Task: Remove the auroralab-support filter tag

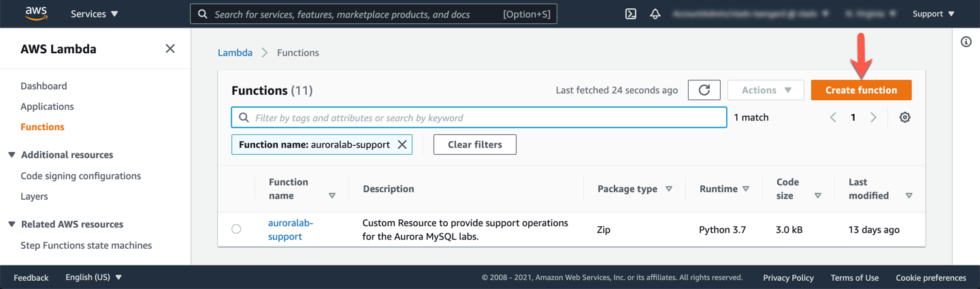Action: (402, 144)
